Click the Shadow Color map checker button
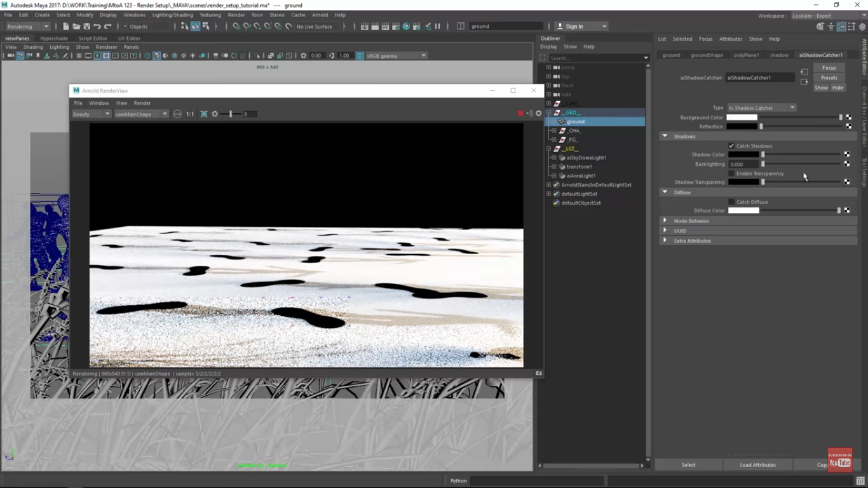Screen dimensions: 868x488 click(x=847, y=154)
